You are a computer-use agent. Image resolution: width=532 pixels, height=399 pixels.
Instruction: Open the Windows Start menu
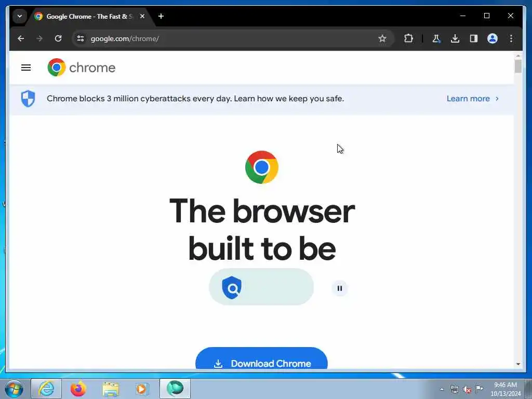coord(14,389)
